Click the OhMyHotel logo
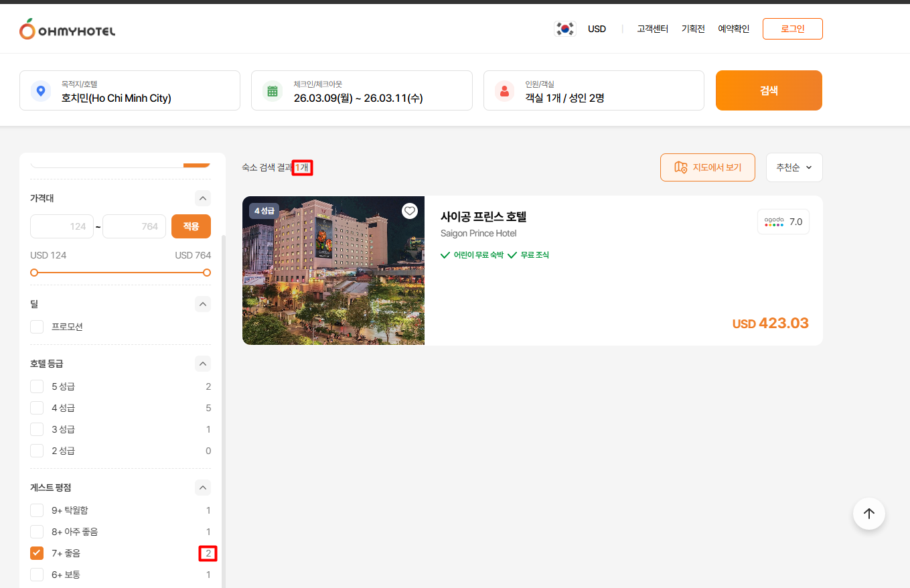 click(x=67, y=29)
